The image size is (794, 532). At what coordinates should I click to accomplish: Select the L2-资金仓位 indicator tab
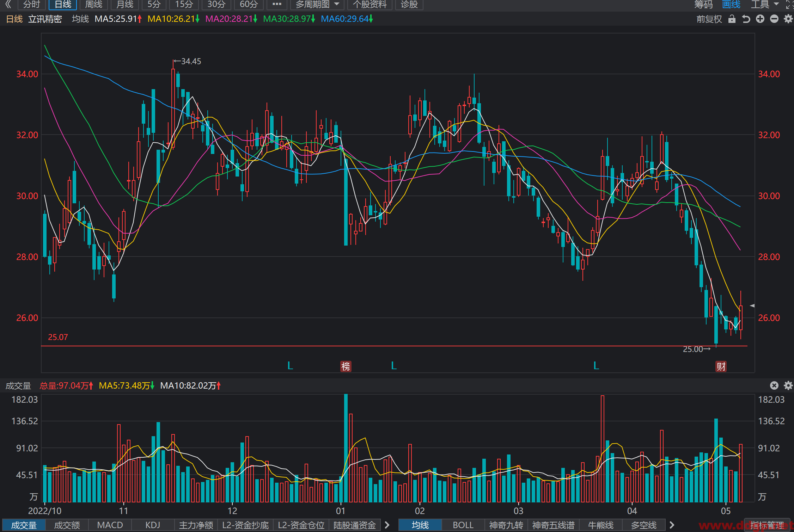pyautogui.click(x=301, y=525)
